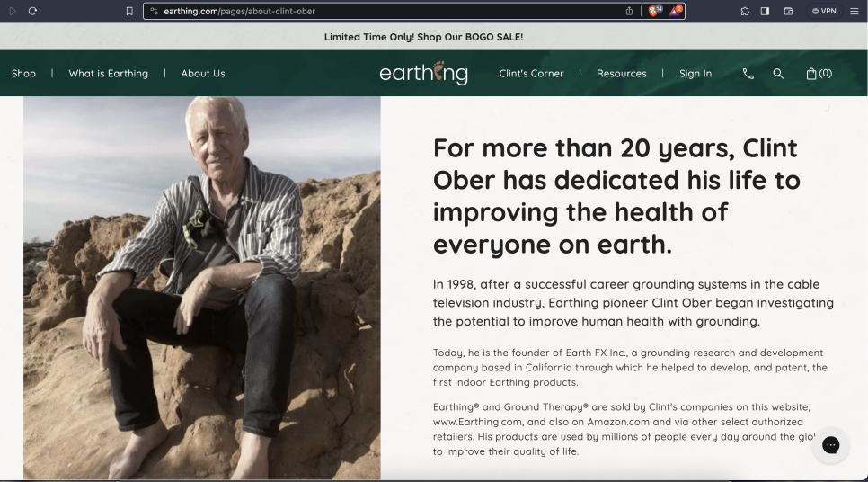Click the Sign In link
This screenshot has height=482, width=868.
pyautogui.click(x=695, y=73)
